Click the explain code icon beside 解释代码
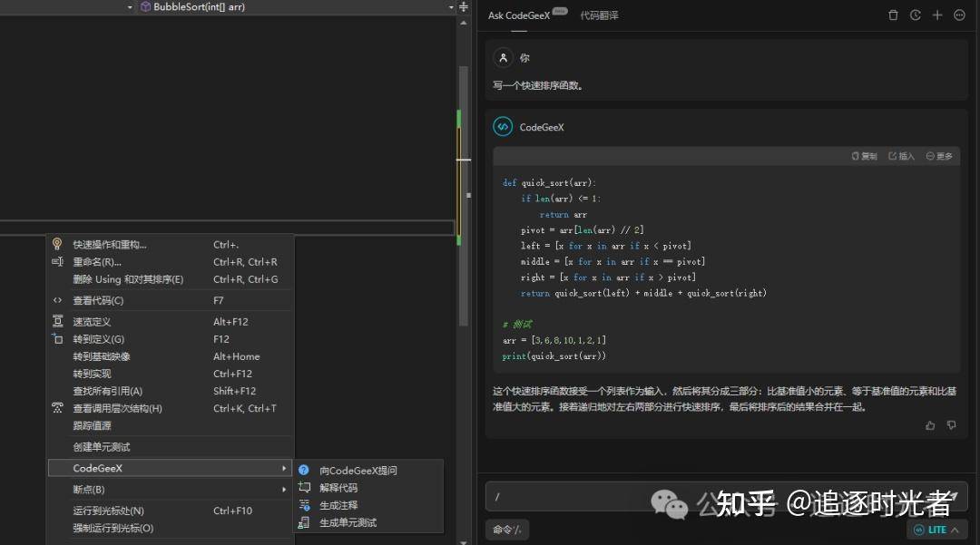This screenshot has height=545, width=980. [x=304, y=488]
